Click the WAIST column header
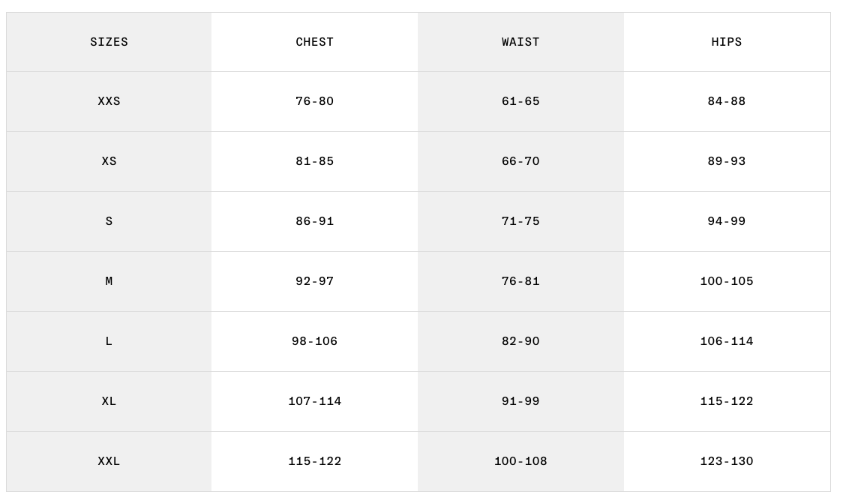The width and height of the screenshot is (843, 504). point(520,42)
